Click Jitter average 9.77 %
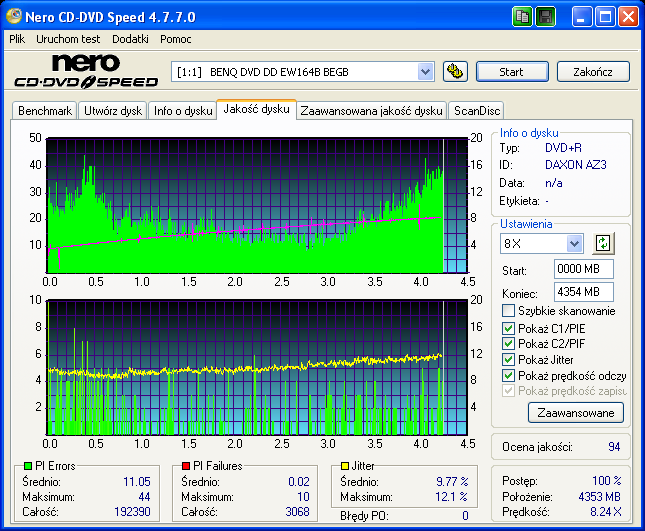645x531 pixels. click(x=452, y=481)
